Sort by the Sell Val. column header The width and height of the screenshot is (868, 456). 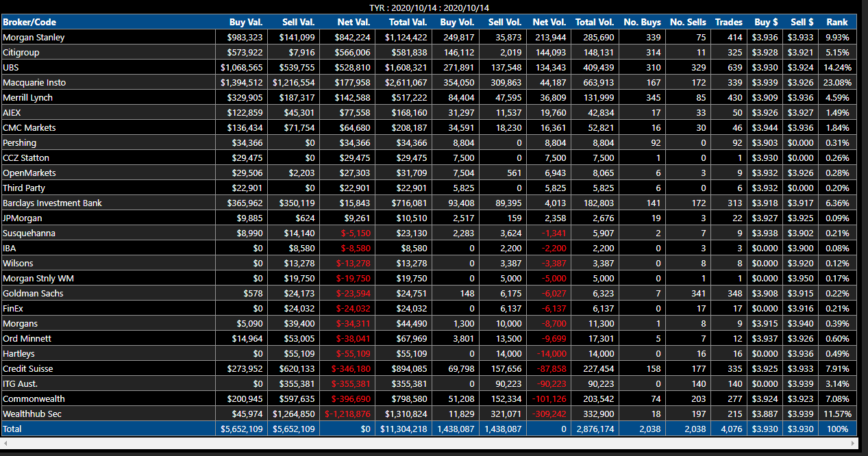tap(293, 22)
